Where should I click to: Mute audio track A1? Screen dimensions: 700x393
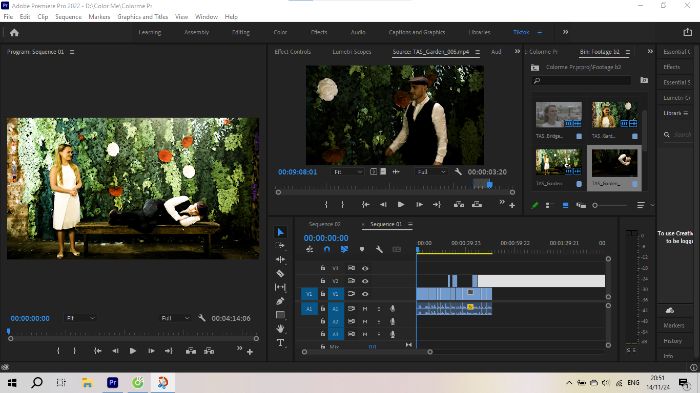point(365,309)
